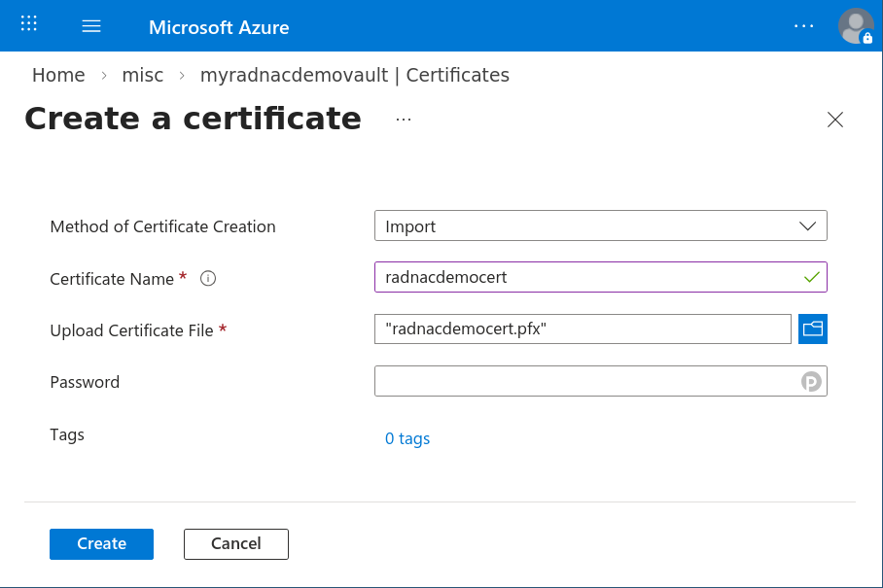Click the Method of Certificate Creation label
Screen dimensions: 883x588
point(162,226)
